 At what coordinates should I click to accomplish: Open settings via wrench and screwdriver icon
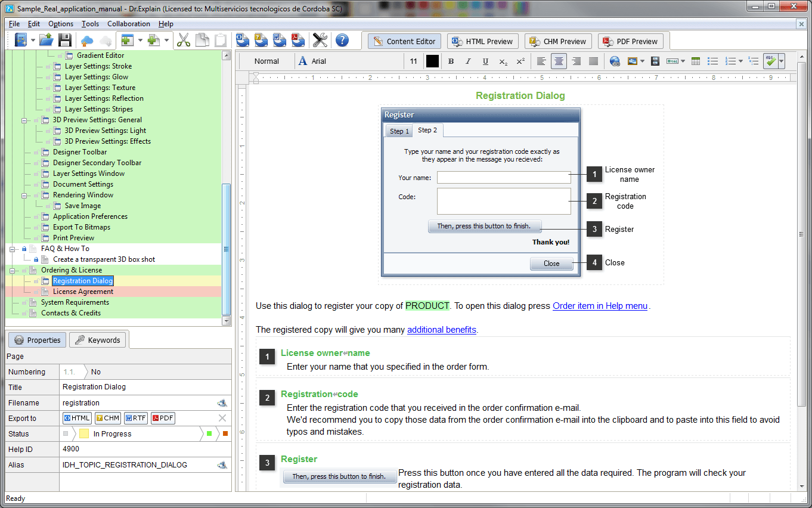point(320,41)
